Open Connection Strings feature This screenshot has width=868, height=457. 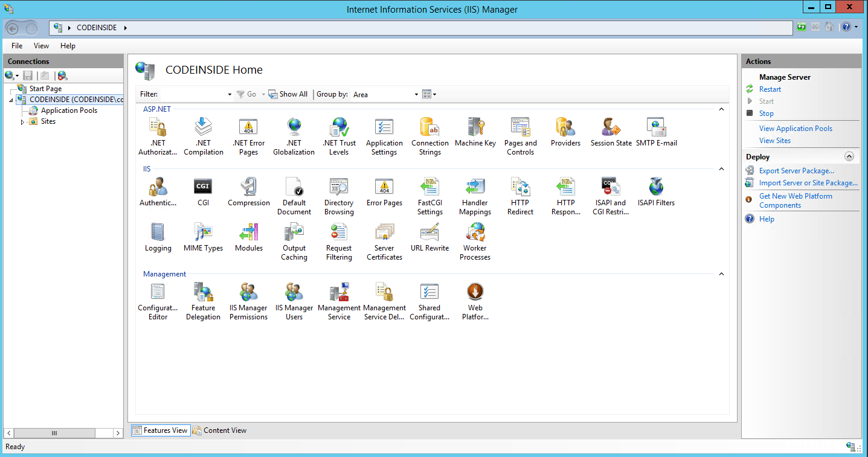tap(430, 136)
